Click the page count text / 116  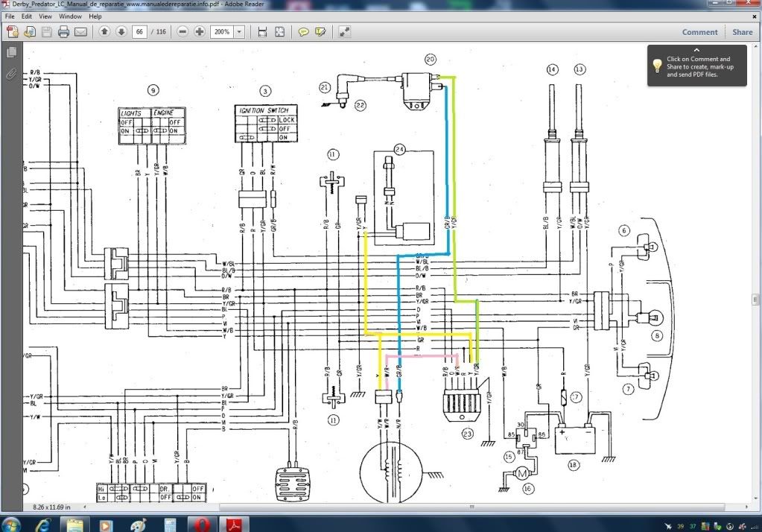(x=159, y=31)
